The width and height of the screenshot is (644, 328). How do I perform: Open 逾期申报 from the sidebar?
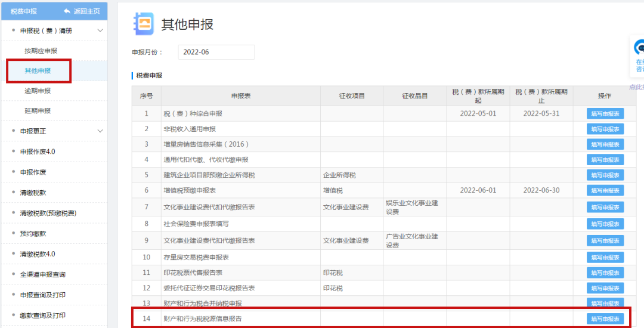click(38, 91)
